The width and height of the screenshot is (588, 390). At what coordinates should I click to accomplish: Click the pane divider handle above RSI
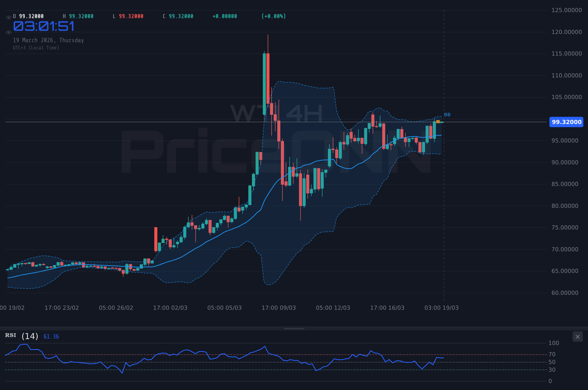(x=294, y=329)
